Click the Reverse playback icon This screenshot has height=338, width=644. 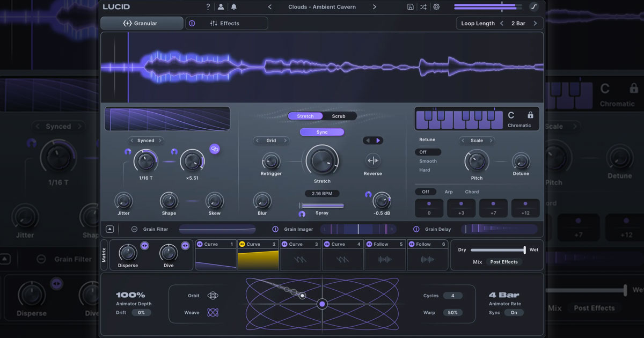(x=372, y=160)
